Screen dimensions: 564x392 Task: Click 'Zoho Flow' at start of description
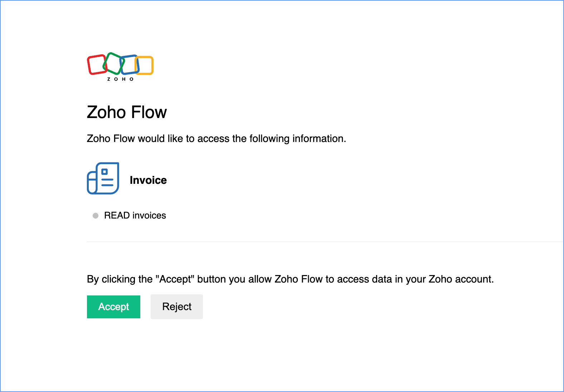click(x=111, y=139)
